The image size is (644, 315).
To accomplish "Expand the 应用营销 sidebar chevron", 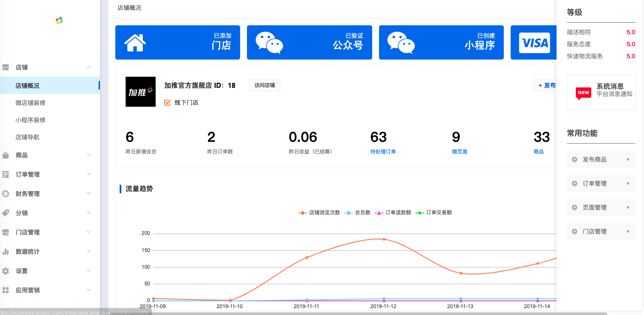I will (x=89, y=290).
